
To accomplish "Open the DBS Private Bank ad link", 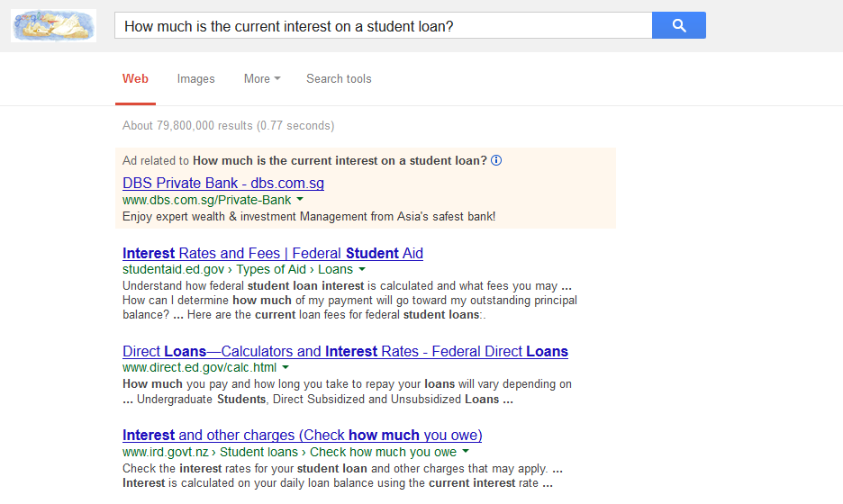I will pos(223,184).
